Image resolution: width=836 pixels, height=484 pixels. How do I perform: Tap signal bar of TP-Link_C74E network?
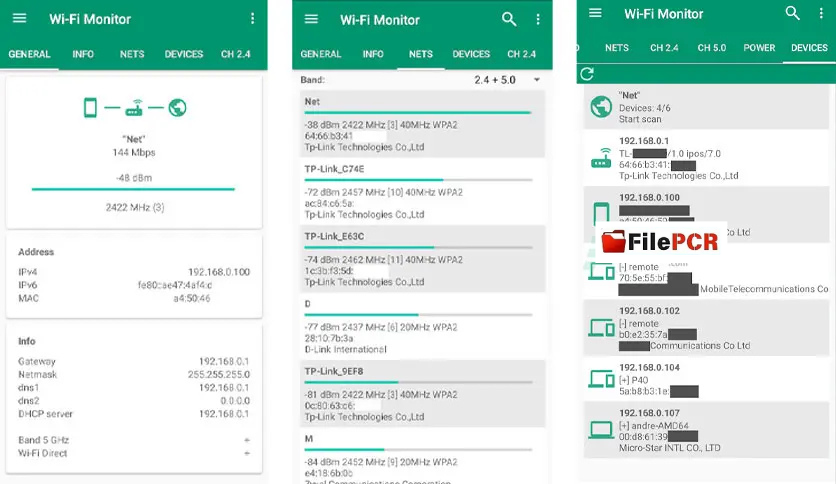[418, 180]
